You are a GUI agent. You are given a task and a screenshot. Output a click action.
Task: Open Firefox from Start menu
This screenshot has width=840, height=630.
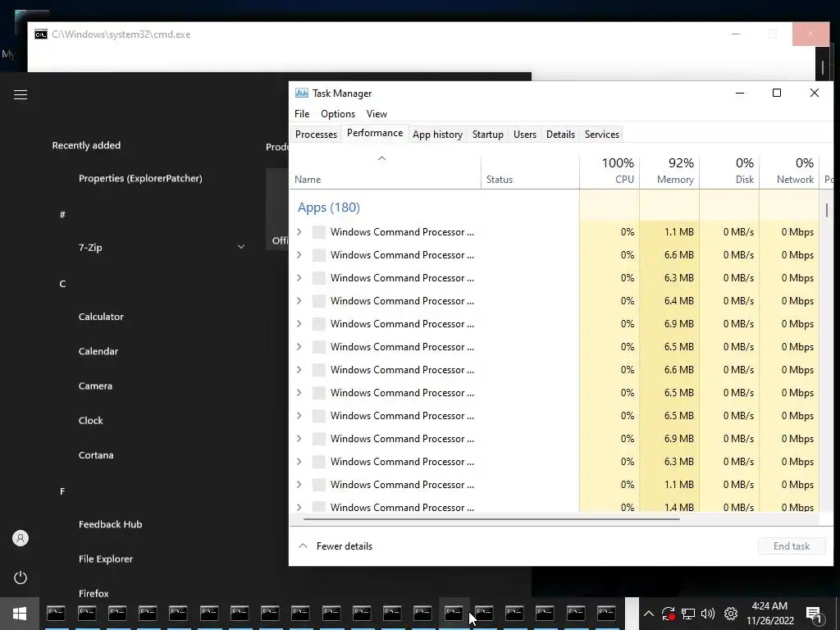[x=94, y=593]
